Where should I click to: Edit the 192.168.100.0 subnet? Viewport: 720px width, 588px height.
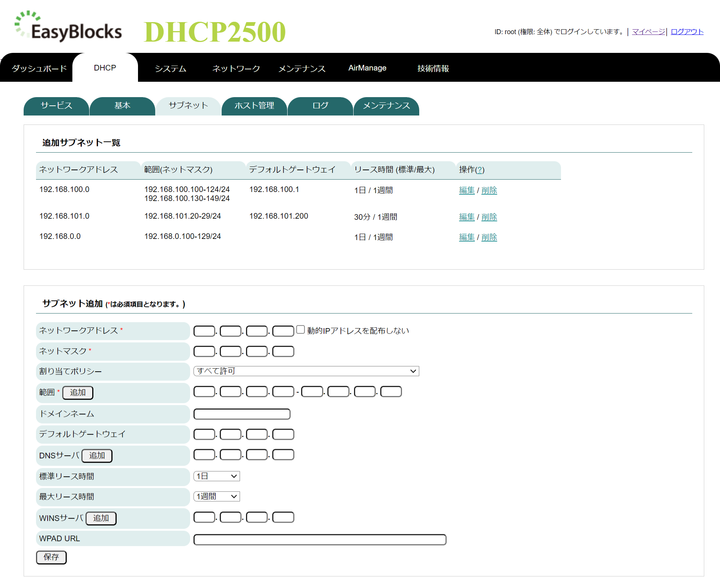[467, 190]
